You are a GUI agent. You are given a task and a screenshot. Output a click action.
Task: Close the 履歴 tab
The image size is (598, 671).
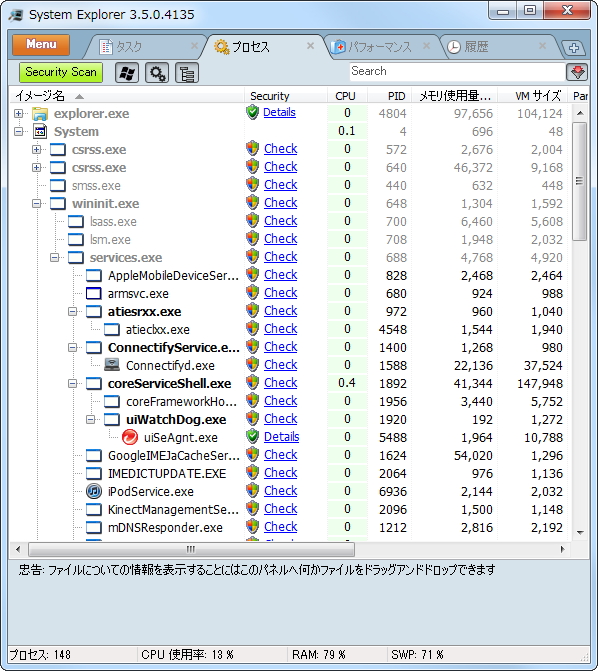coord(542,45)
